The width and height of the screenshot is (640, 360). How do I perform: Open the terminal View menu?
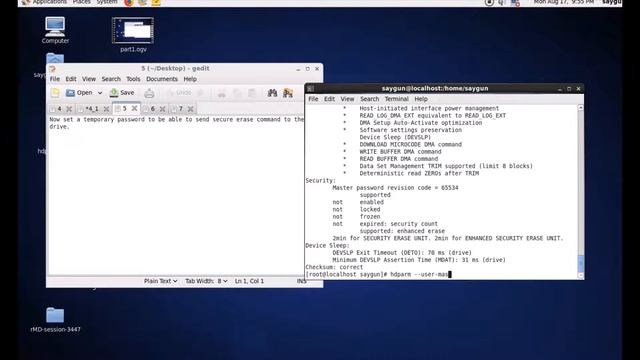pos(347,99)
